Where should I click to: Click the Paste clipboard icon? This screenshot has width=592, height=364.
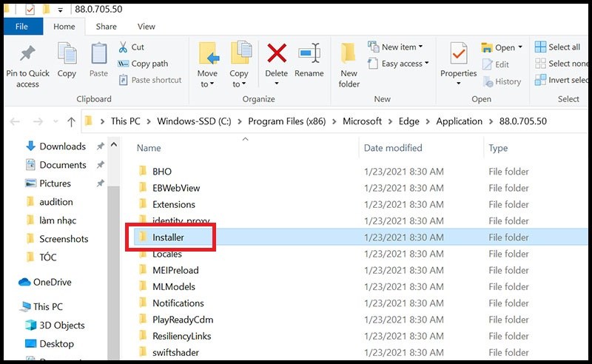[98, 53]
